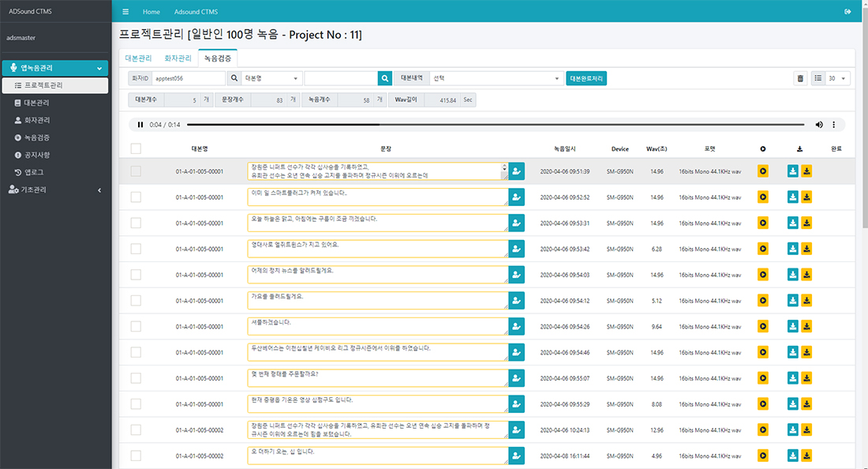
Task: Click the list view icon button
Action: tap(818, 79)
